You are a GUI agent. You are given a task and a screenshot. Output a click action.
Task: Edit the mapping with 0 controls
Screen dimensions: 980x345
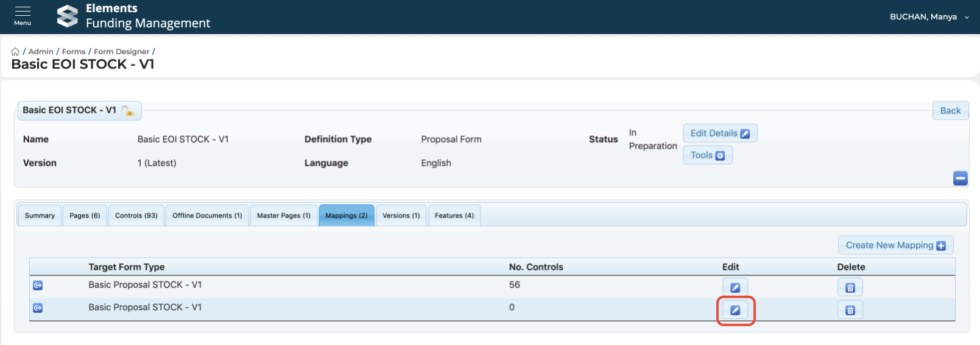tap(735, 310)
